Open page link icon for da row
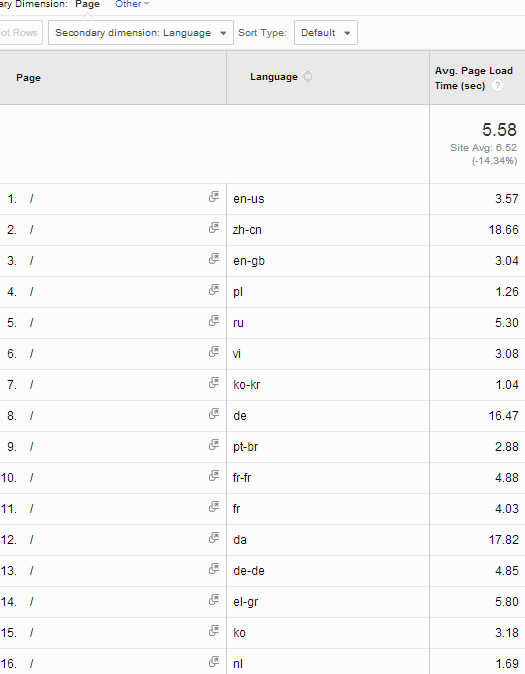The width and height of the screenshot is (525, 674). tap(214, 538)
